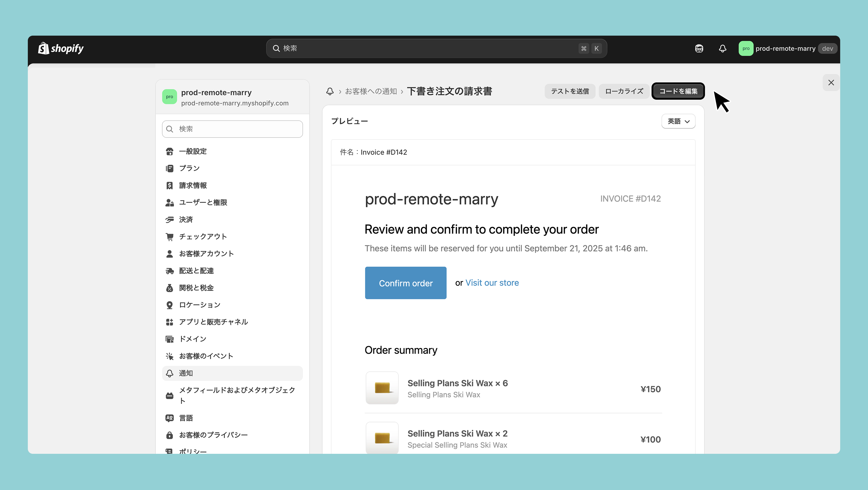The image size is (868, 490).
Task: Open お客様のプライバシー settings
Action: pyautogui.click(x=213, y=435)
